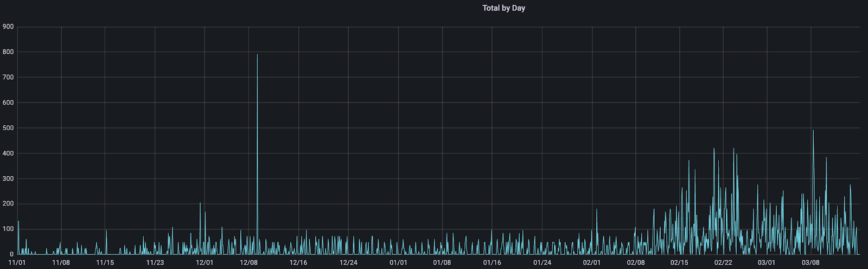Click the 100 y-axis value
This screenshot has width=868, height=269.
(x=8, y=229)
